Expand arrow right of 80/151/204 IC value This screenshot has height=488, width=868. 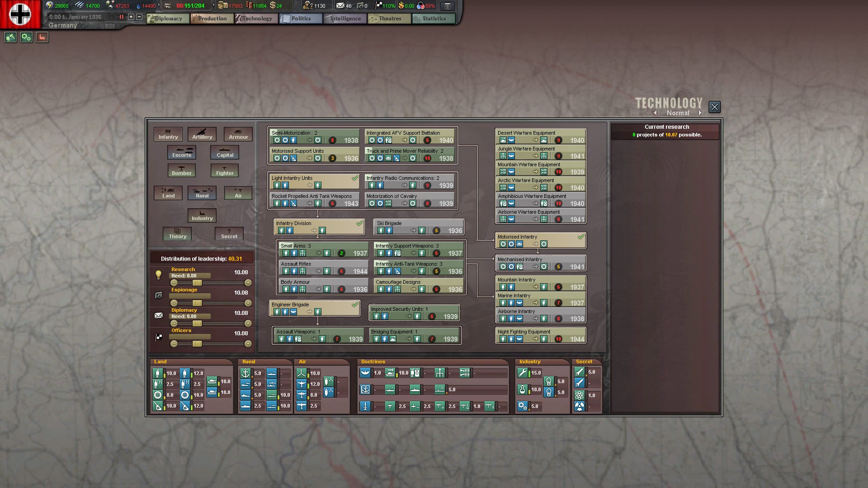coord(213,6)
